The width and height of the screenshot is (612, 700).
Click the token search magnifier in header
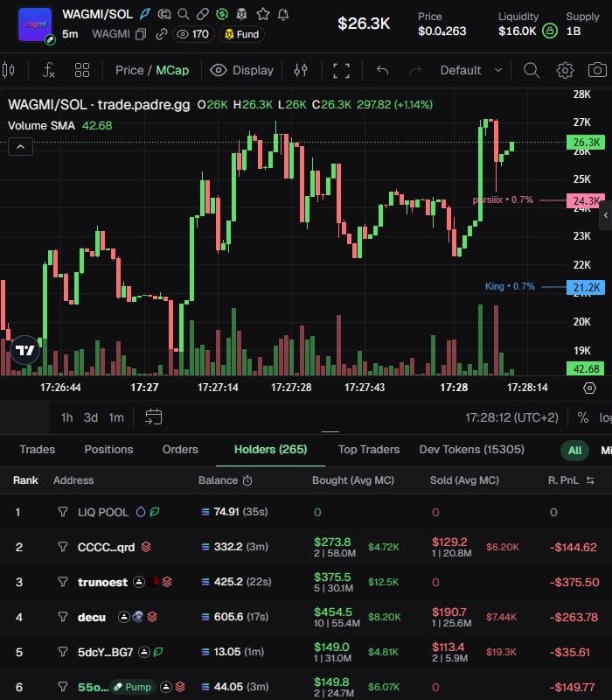click(184, 14)
